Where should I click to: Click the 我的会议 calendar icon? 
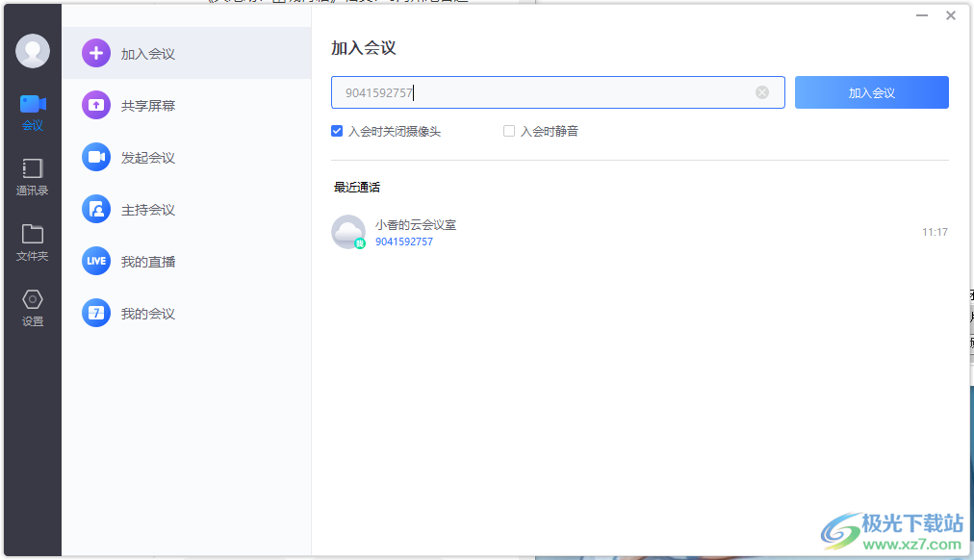pos(96,313)
